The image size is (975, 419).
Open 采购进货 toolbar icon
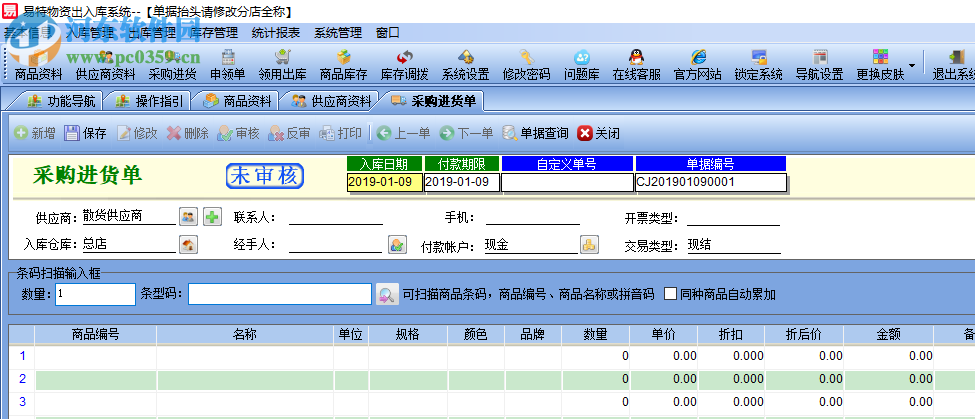point(172,65)
